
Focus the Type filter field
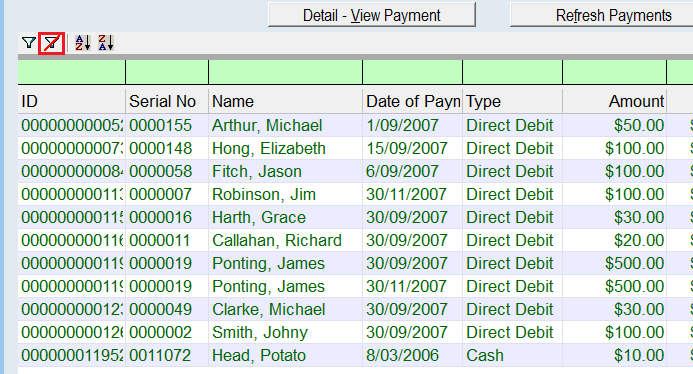coord(513,72)
